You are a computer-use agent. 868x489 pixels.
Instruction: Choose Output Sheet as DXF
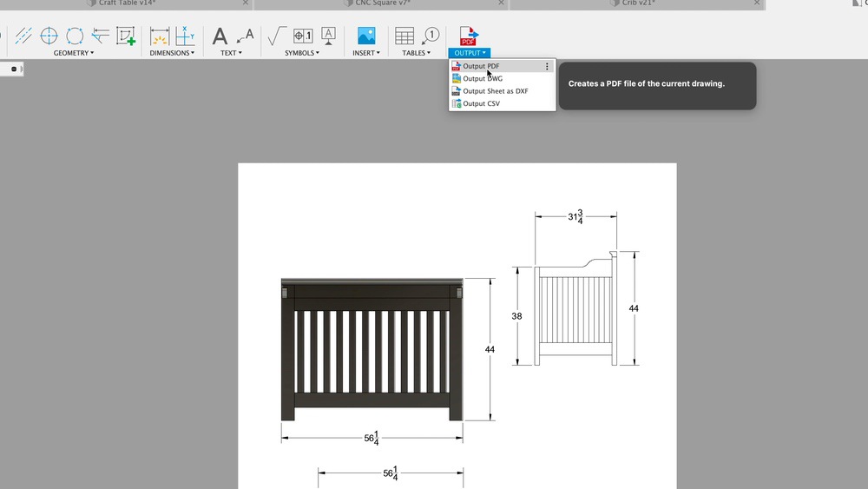pos(502,91)
